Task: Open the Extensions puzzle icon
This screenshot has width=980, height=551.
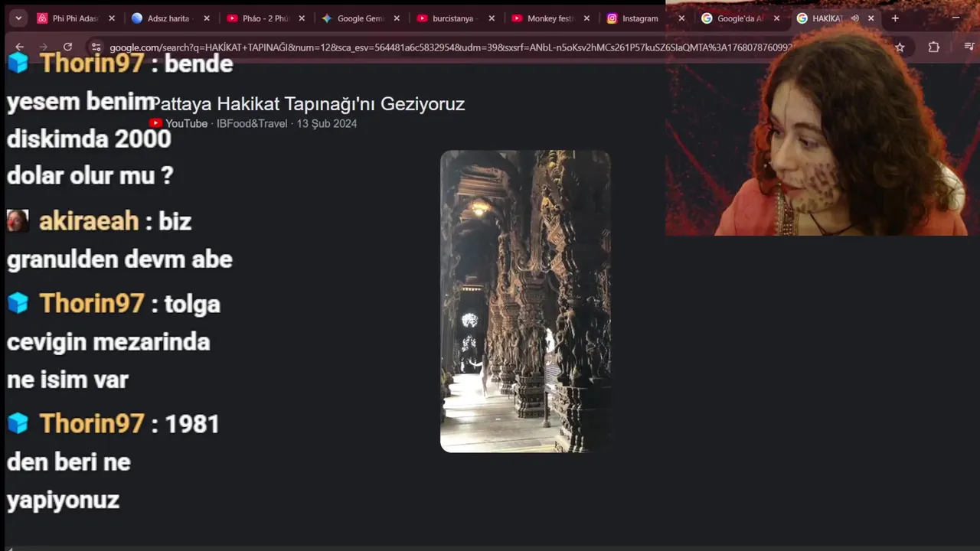Action: pyautogui.click(x=933, y=47)
